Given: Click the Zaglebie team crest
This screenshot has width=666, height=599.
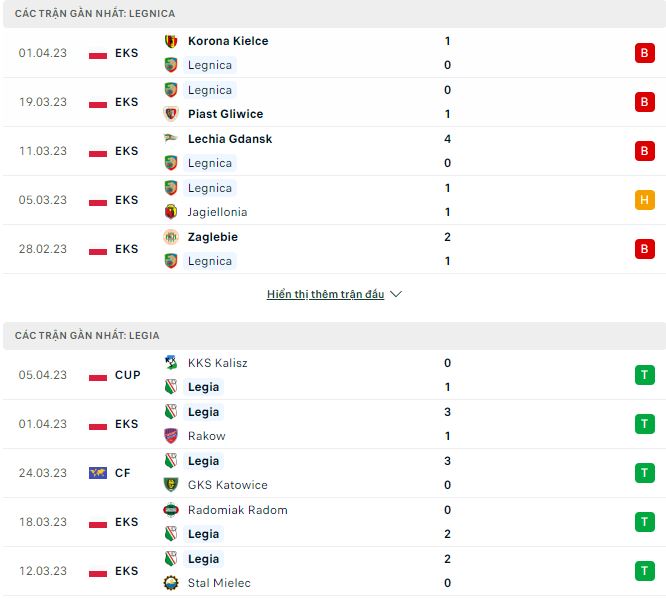Looking at the screenshot, I should (171, 237).
